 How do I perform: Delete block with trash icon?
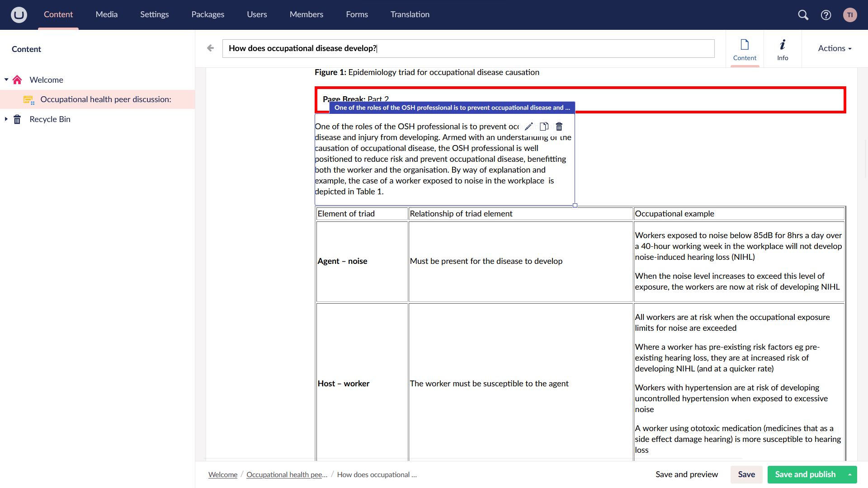coord(559,127)
